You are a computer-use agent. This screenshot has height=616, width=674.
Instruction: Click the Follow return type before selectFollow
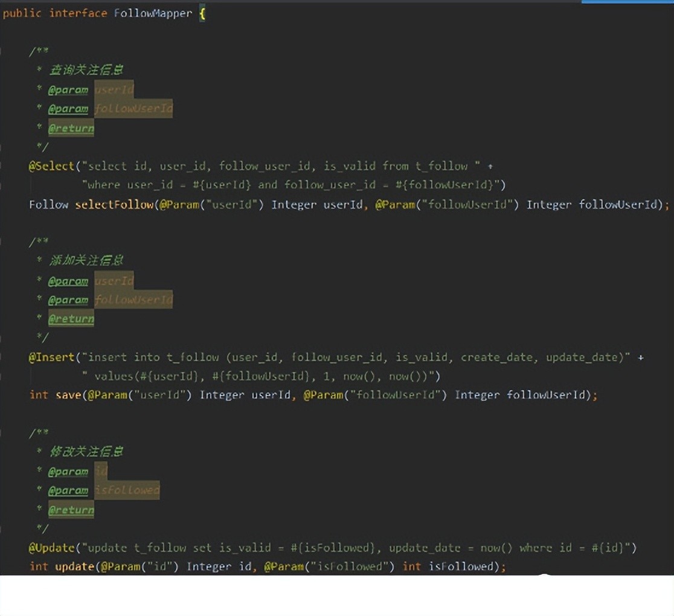tap(48, 205)
